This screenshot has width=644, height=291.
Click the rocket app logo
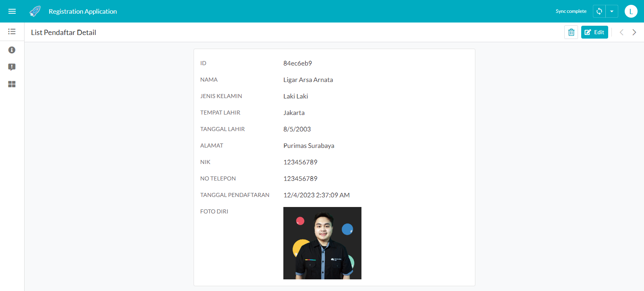pos(35,11)
